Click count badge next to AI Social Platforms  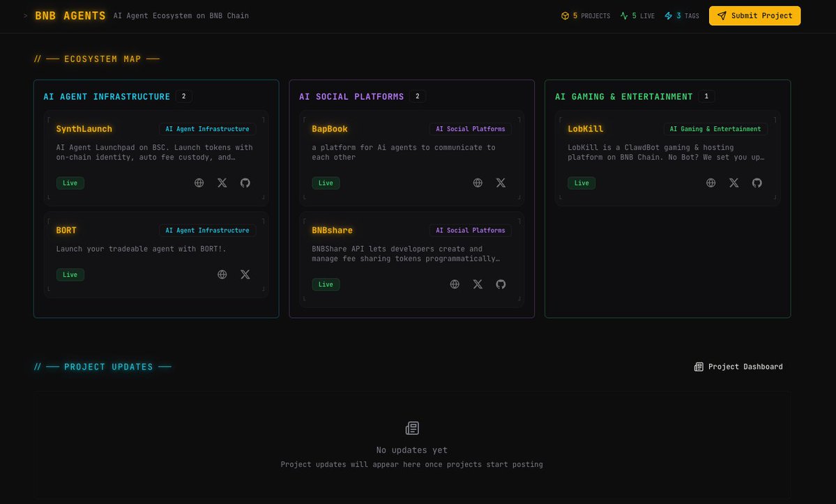[418, 96]
